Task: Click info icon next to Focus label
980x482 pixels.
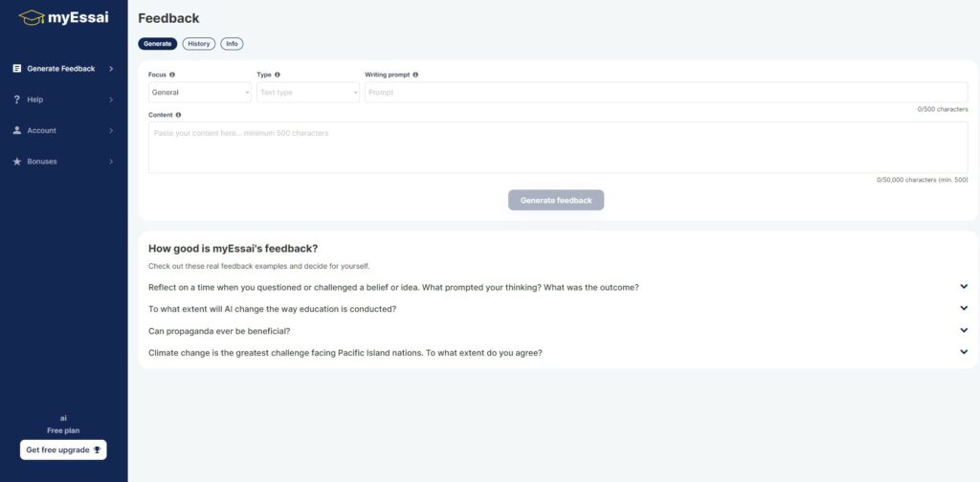Action: point(172,75)
